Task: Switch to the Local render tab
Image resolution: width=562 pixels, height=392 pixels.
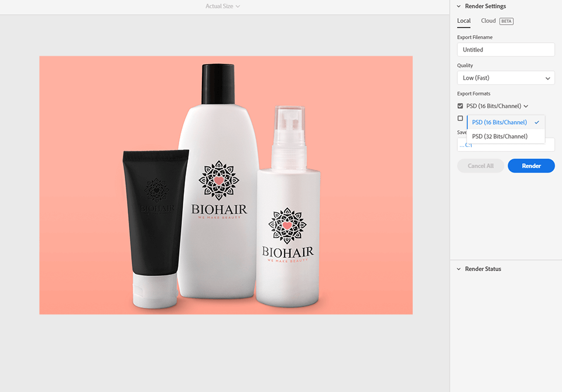Action: point(464,21)
